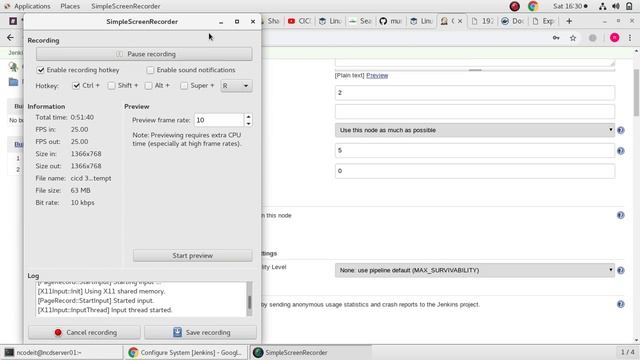Toggle the Ctrl + hotkey modifier
Viewport: 640px width, 360px height.
(x=76, y=85)
